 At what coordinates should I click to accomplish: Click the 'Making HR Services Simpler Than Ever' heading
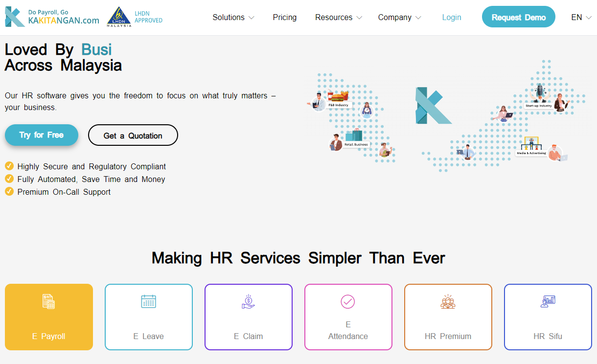pyautogui.click(x=298, y=258)
